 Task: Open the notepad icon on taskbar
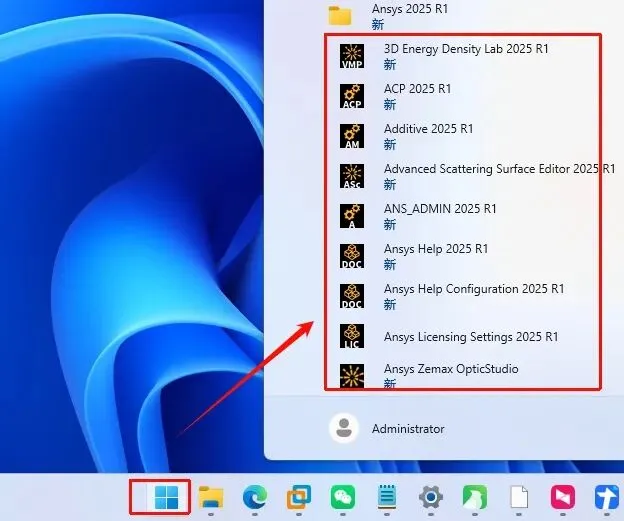click(387, 497)
